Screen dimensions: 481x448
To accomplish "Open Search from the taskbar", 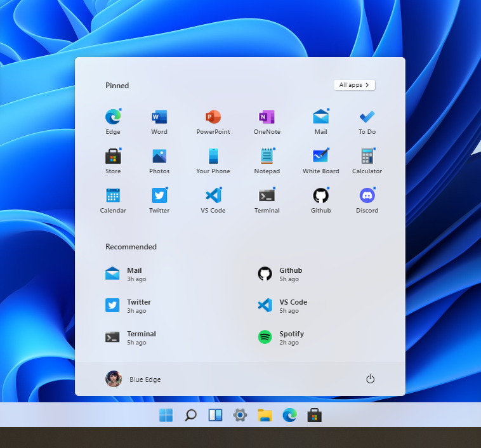I will tap(190, 416).
